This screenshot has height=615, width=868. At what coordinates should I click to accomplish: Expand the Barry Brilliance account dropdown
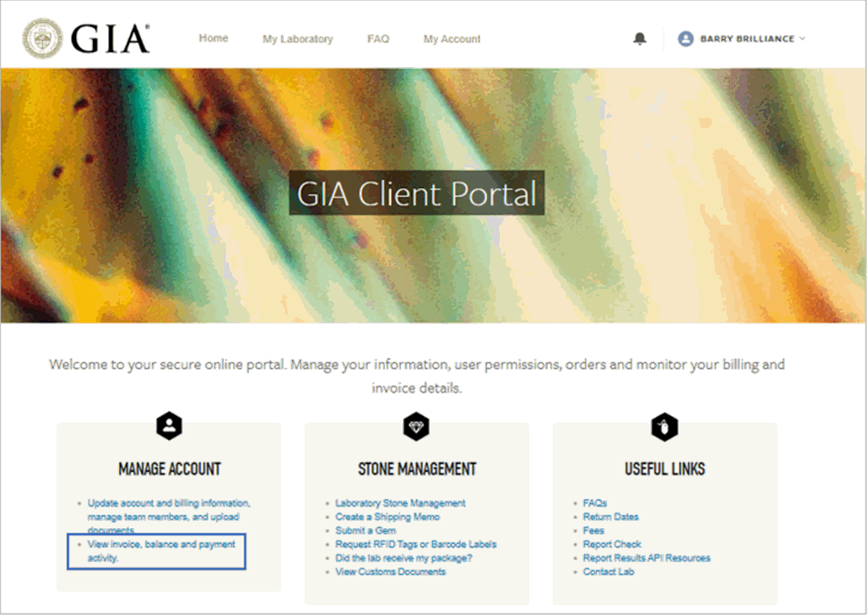coord(802,38)
